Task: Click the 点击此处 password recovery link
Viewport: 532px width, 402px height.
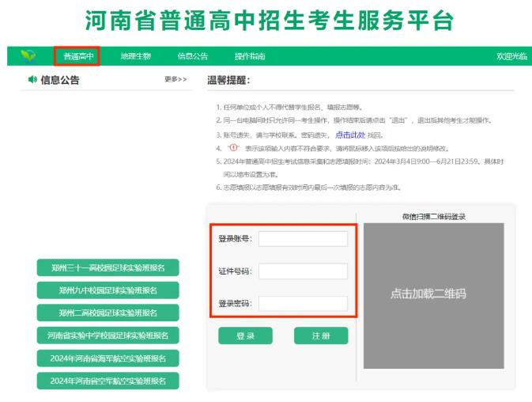Action: tap(350, 135)
